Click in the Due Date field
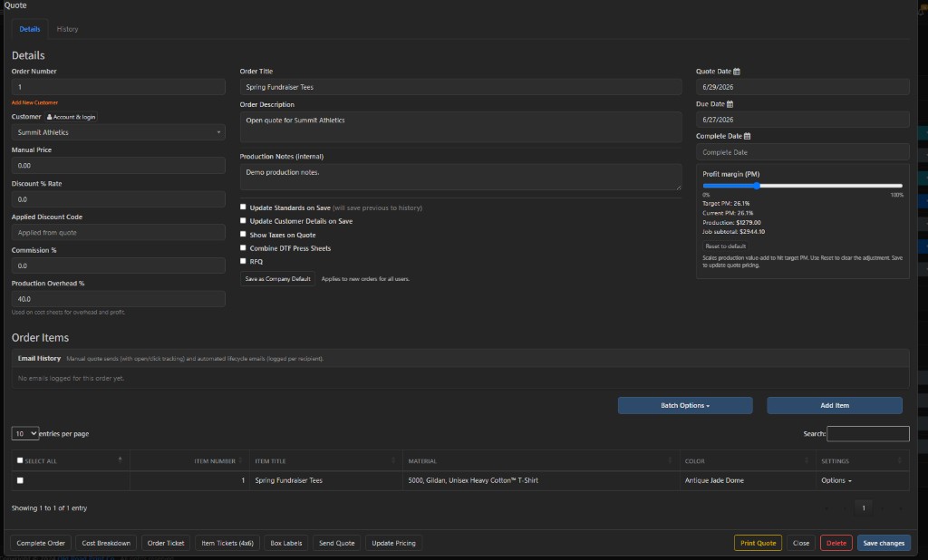Image resolution: width=928 pixels, height=560 pixels. 803,120
